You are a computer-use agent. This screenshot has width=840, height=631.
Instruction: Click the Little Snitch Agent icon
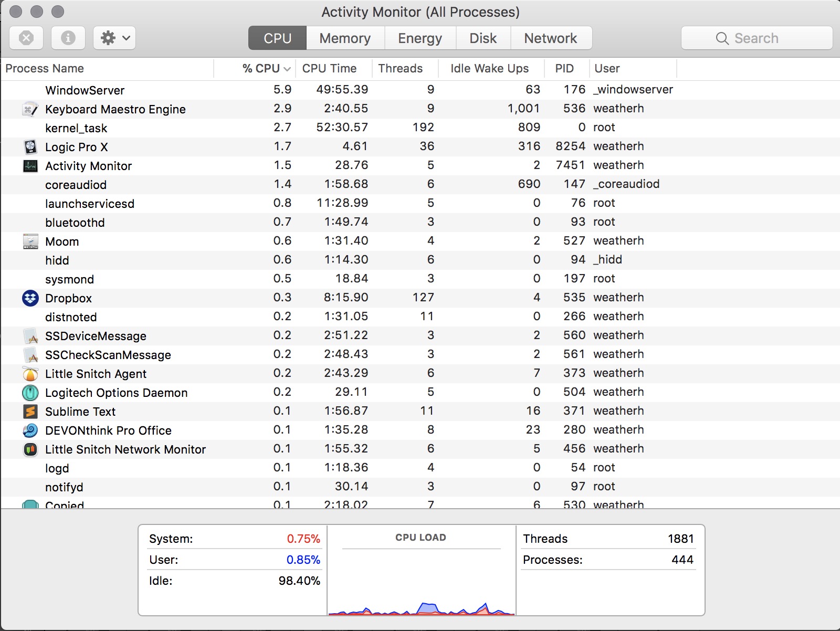[x=30, y=374]
